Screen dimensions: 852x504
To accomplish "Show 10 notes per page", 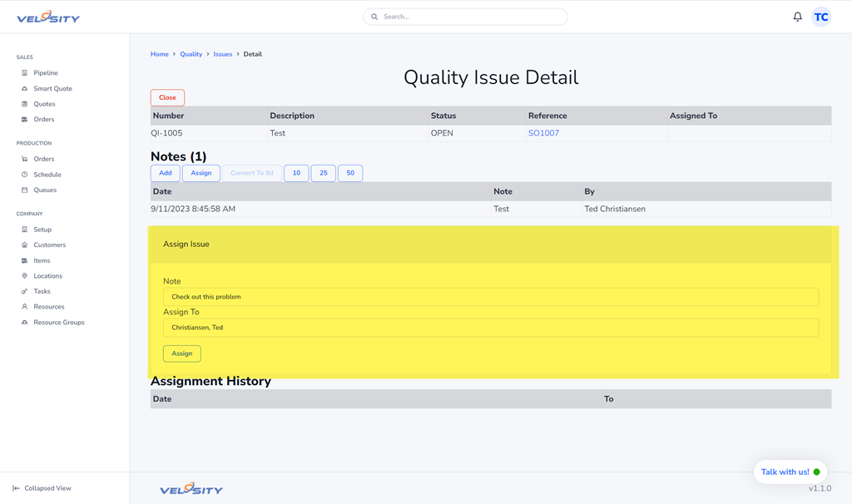I will 296,173.
